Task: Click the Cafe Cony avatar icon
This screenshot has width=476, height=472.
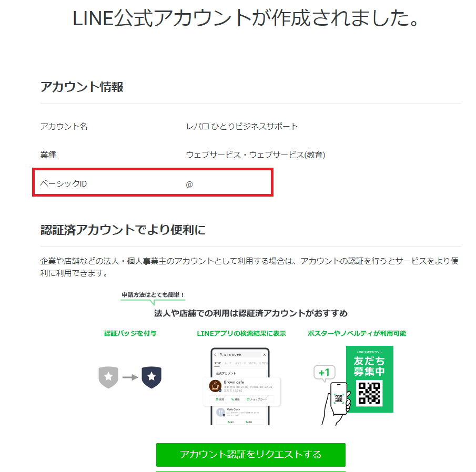Action: click(x=221, y=413)
